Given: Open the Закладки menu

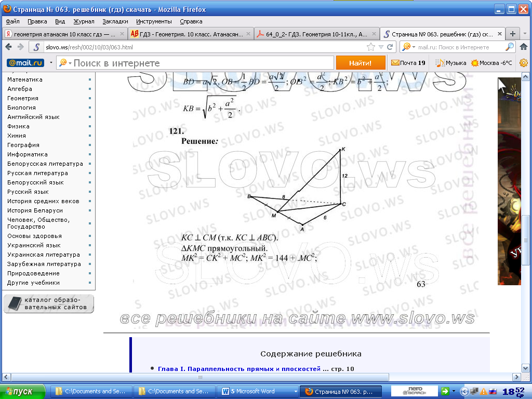Looking at the screenshot, I should (115, 21).
